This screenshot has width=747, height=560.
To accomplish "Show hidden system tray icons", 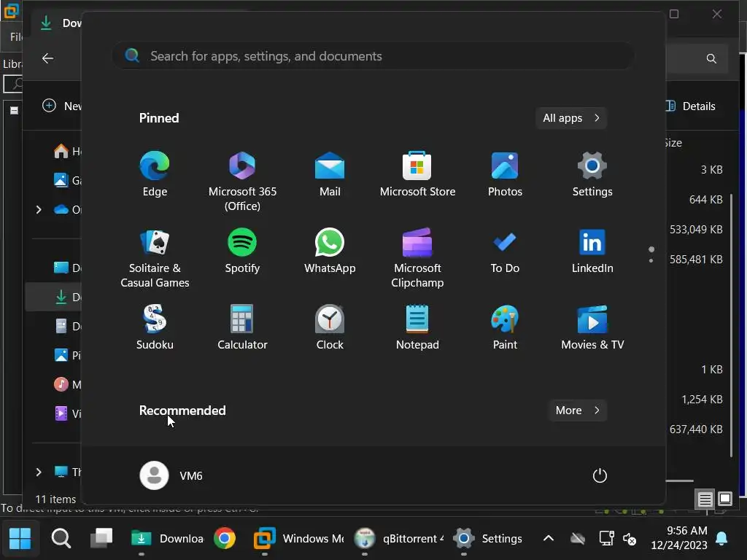I will (x=549, y=539).
